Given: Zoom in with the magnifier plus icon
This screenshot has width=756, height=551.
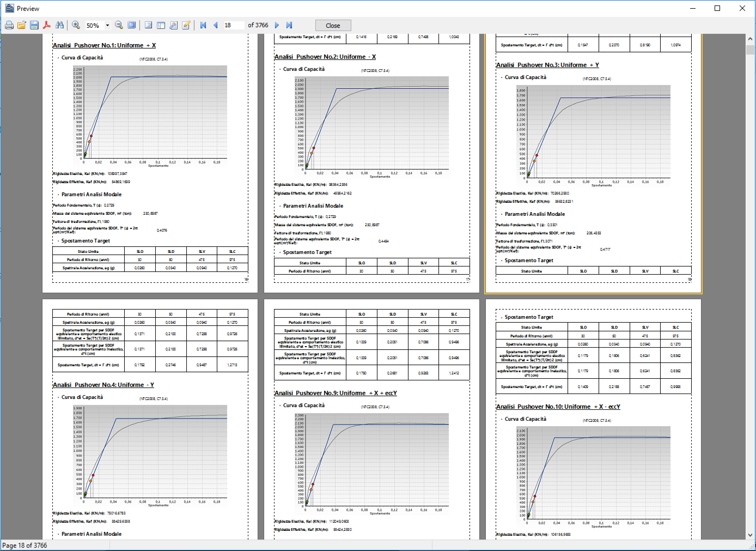Looking at the screenshot, I should 76,25.
